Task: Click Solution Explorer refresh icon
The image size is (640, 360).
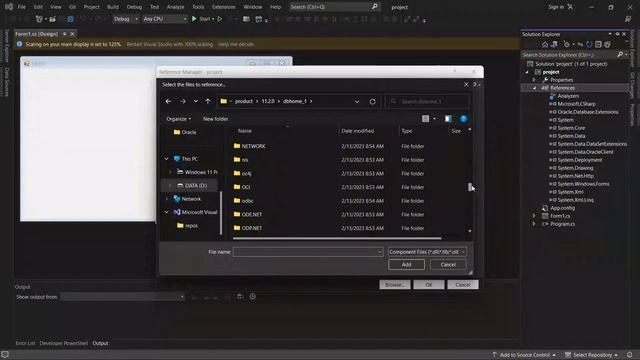Action: click(589, 44)
